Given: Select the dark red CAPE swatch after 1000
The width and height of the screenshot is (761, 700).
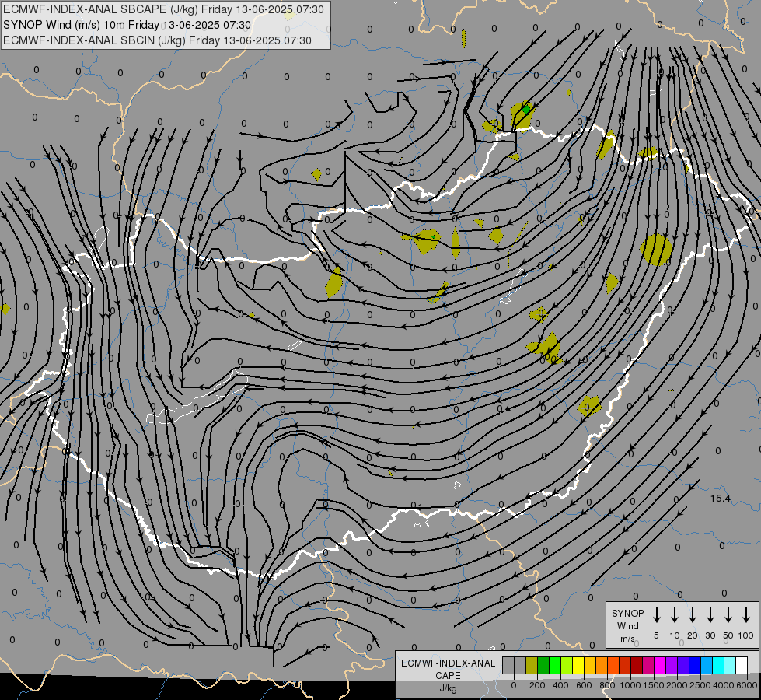Looking at the screenshot, I should (637, 666).
